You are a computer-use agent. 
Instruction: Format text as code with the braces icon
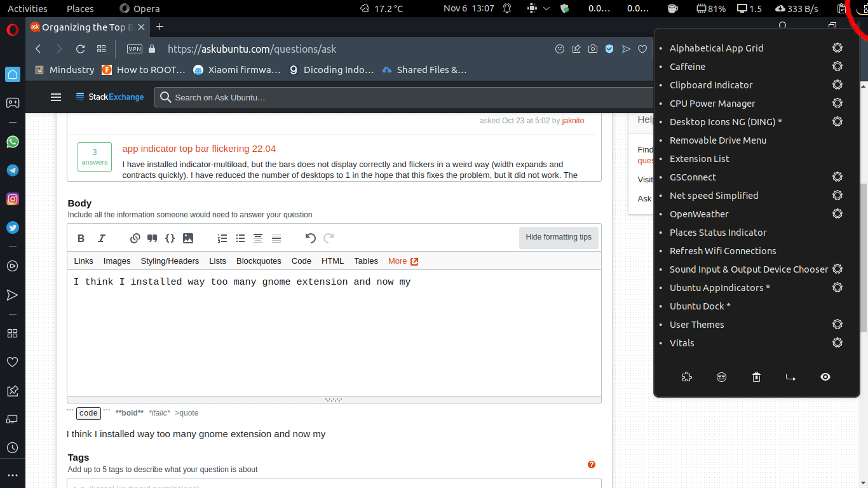pos(170,238)
